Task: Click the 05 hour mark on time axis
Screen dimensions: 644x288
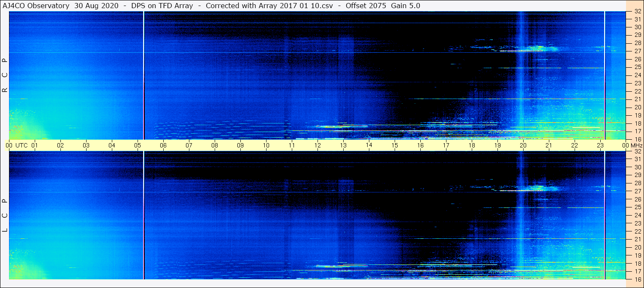Action: click(138, 146)
